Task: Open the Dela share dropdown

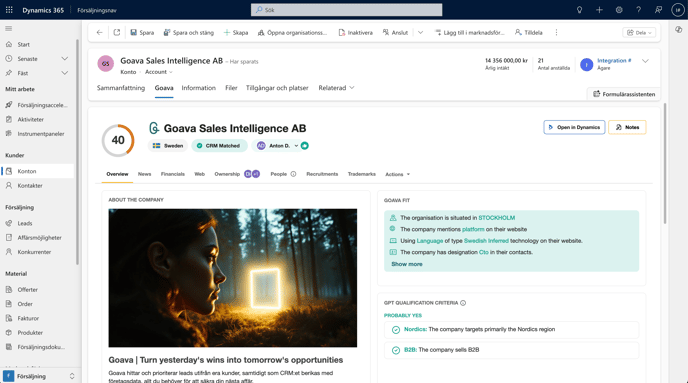Action: pos(639,32)
